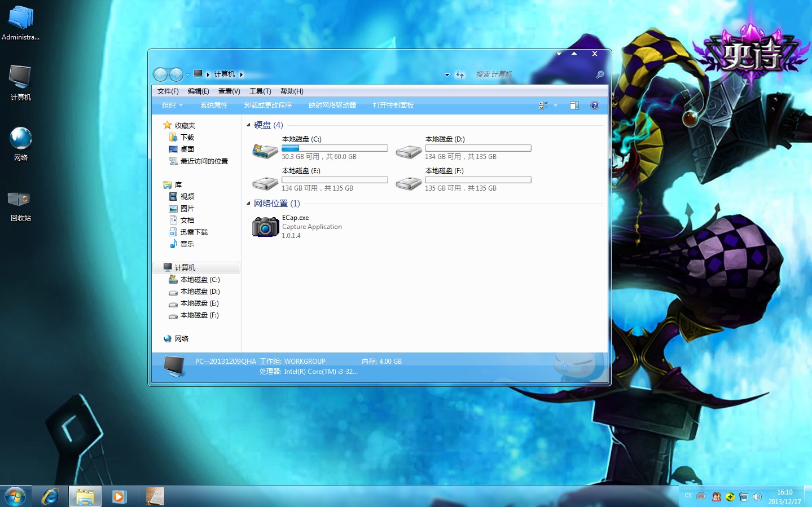Launch the media player from the taskbar
Image resolution: width=812 pixels, height=507 pixels.
(119, 497)
